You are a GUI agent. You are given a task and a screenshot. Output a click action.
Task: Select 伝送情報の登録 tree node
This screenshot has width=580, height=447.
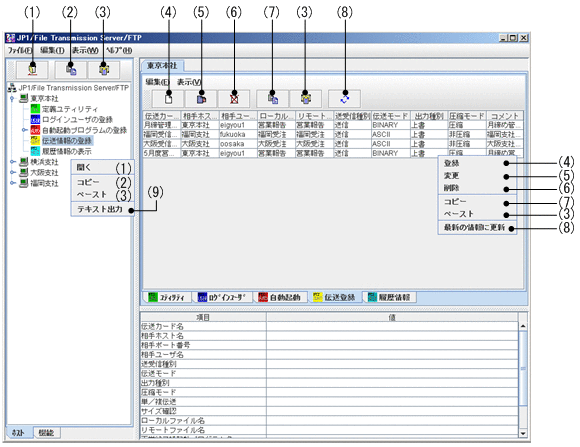tap(62, 141)
